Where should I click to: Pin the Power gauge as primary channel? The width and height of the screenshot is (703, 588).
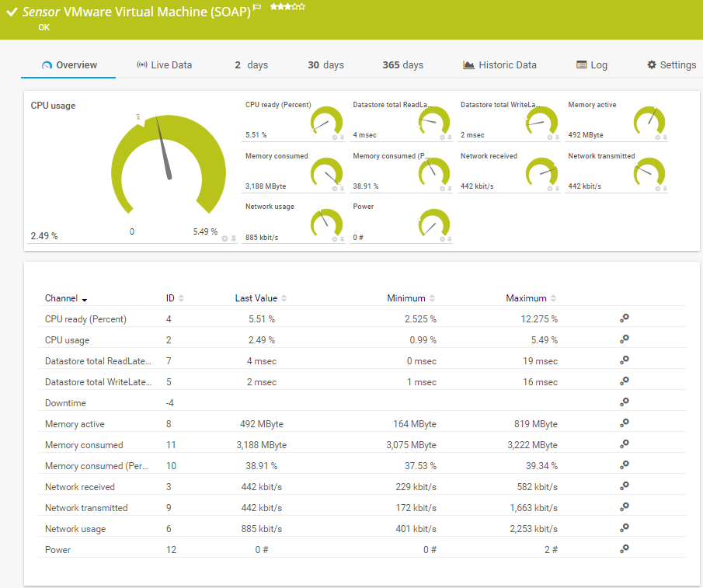click(x=450, y=239)
